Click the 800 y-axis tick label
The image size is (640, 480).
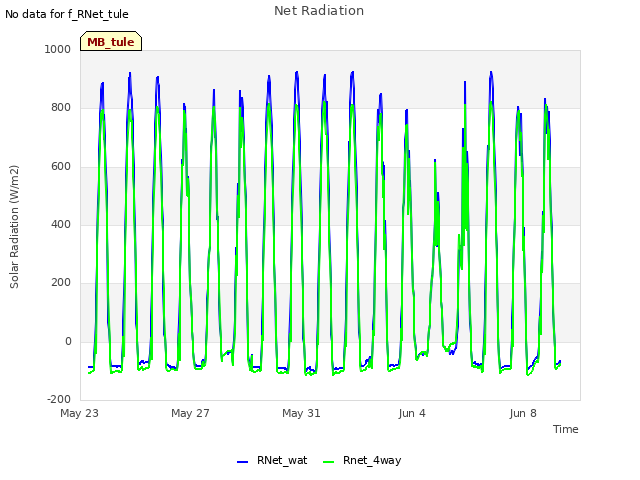point(61,108)
